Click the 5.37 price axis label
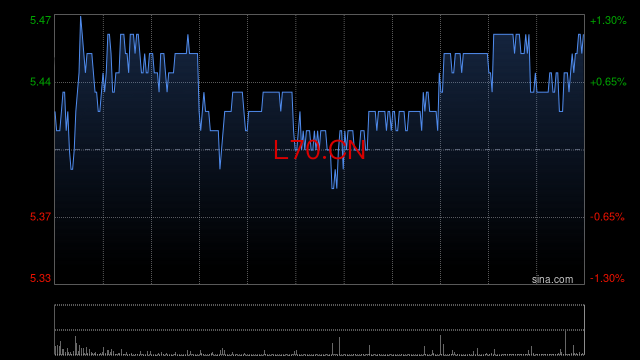The width and height of the screenshot is (640, 360). point(40,217)
